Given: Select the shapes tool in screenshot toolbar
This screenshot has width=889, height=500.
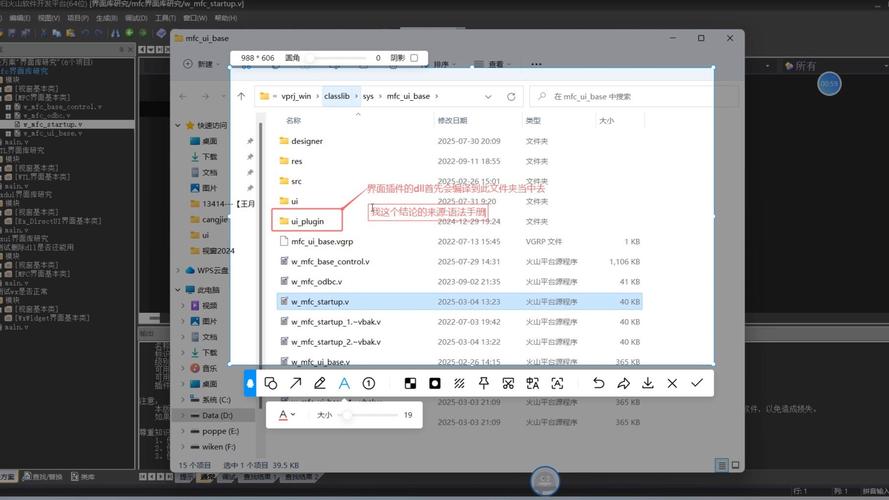Looking at the screenshot, I should coord(271,384).
